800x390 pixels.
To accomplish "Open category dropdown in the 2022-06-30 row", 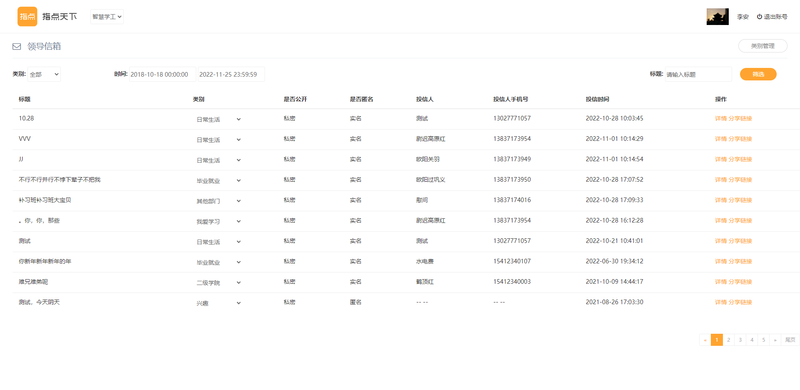I will click(x=218, y=262).
